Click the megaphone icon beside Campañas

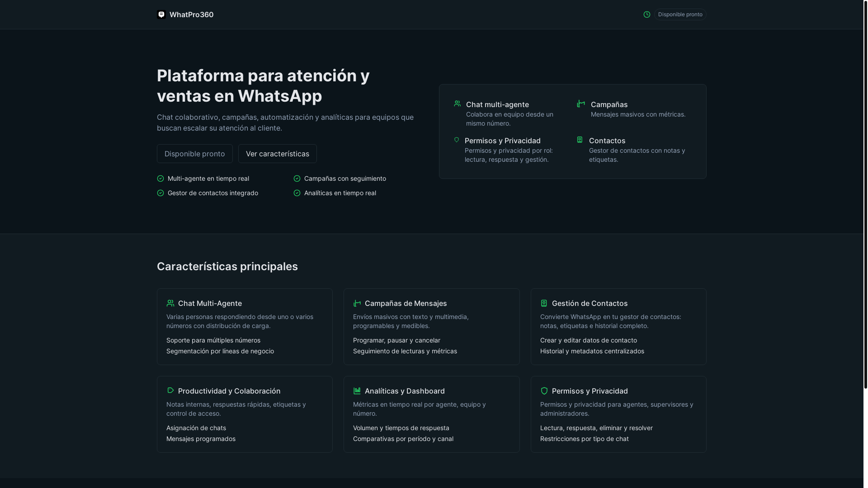pos(581,104)
